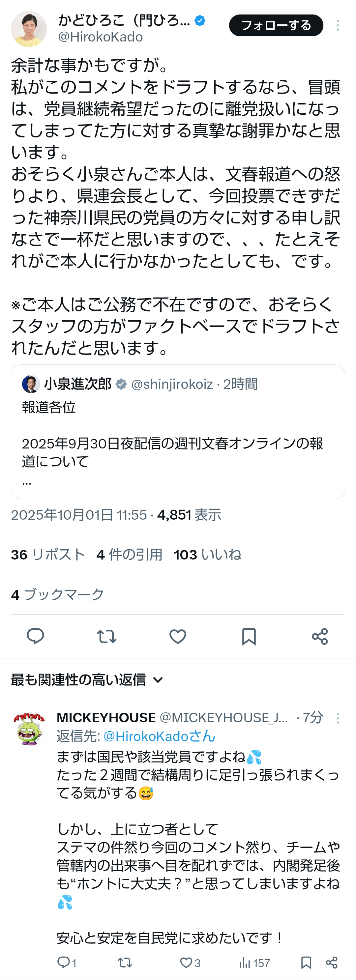Open かどひろこ profile picture
Viewport: 356px width, 980px height.
click(29, 29)
